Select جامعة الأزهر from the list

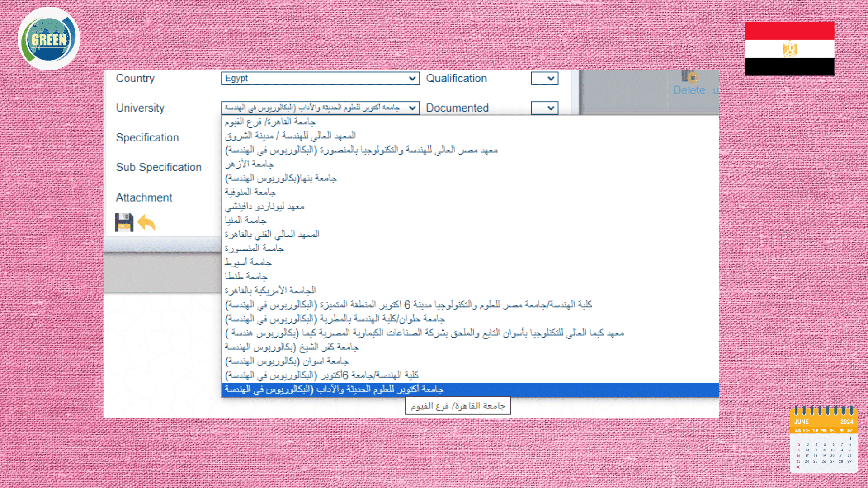[249, 164]
